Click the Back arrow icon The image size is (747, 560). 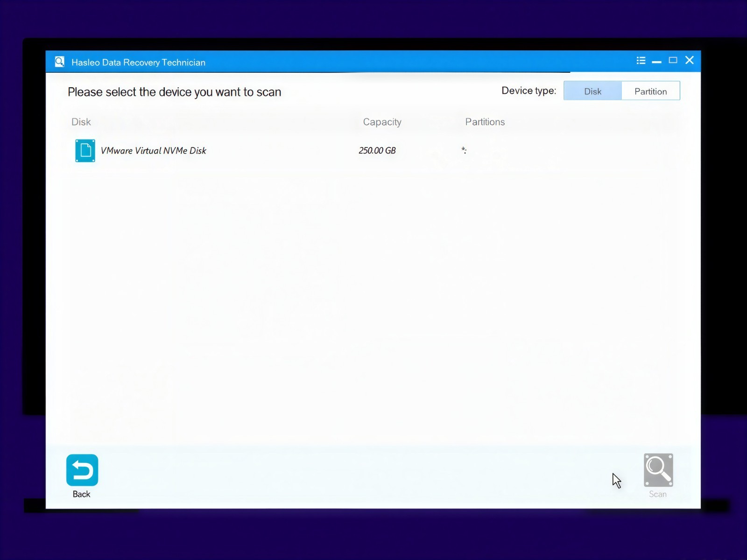point(82,470)
